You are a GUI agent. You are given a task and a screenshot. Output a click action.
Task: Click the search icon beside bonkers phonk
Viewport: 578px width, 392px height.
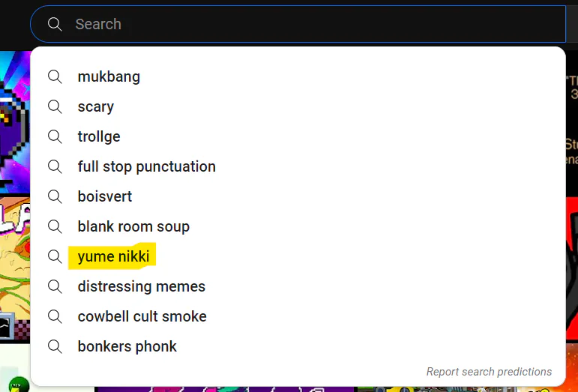[x=55, y=346]
